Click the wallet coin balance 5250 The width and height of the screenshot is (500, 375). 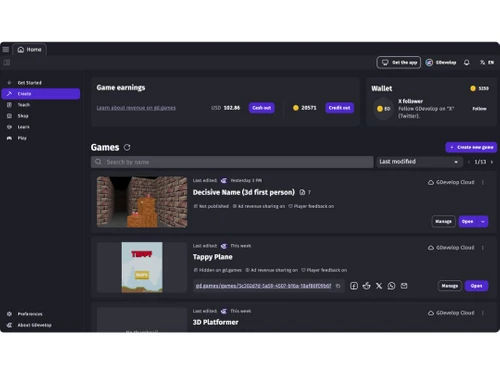coord(479,88)
